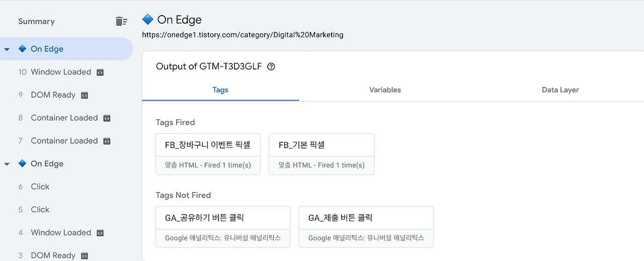The image size is (644, 261).
Task: Click the help icon beside GTM-T3D3GLF
Action: 271,67
